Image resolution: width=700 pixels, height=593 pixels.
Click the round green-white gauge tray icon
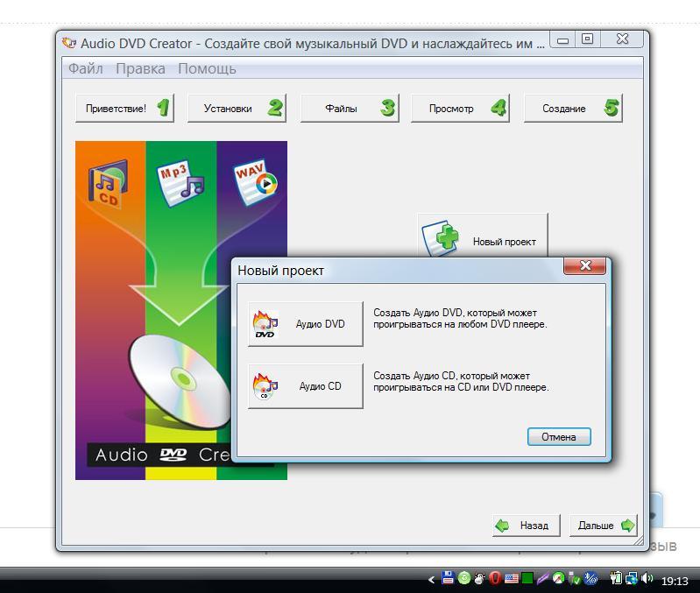558,579
